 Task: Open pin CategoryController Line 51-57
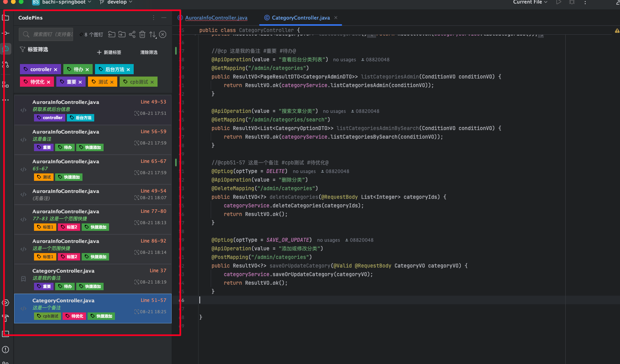coord(93,309)
